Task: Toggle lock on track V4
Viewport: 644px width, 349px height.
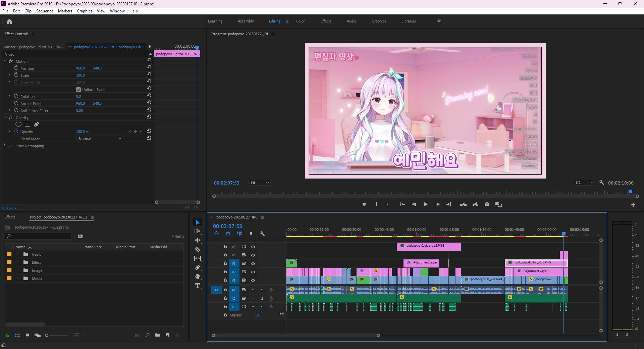Action: [x=225, y=255]
